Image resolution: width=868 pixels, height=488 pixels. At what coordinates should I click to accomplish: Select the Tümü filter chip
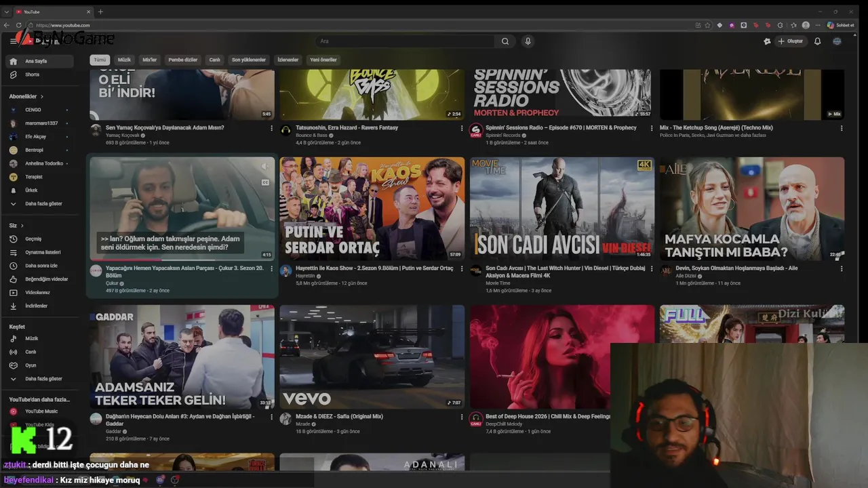click(x=100, y=60)
